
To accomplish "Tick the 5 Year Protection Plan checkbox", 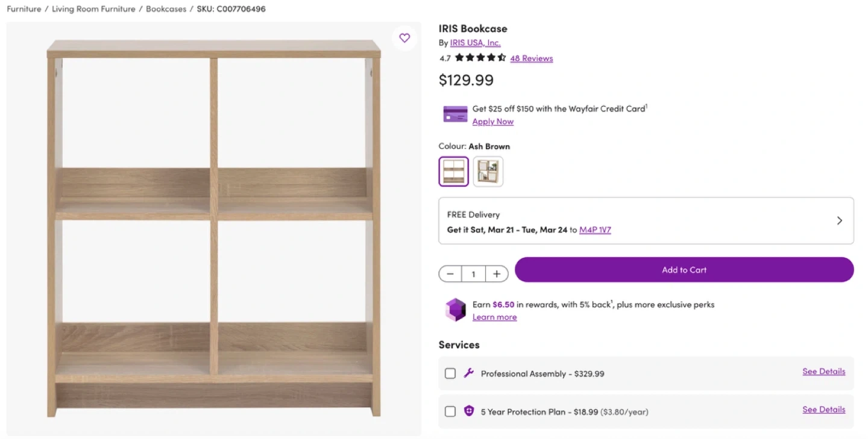I will [x=450, y=412].
